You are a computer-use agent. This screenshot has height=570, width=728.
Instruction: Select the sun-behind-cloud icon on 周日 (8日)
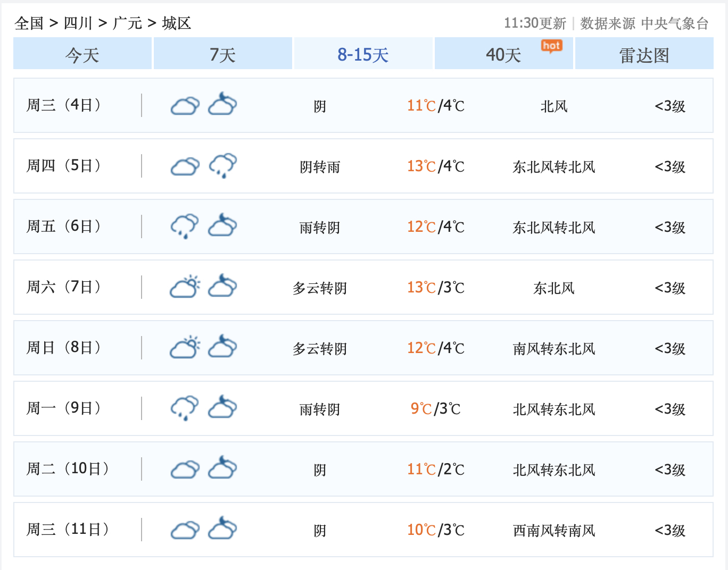(184, 347)
